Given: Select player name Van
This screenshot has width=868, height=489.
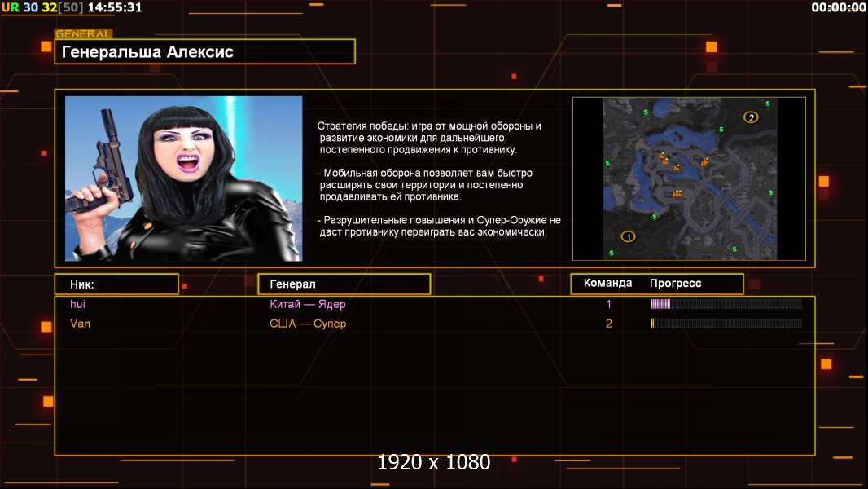Looking at the screenshot, I should 80,324.
